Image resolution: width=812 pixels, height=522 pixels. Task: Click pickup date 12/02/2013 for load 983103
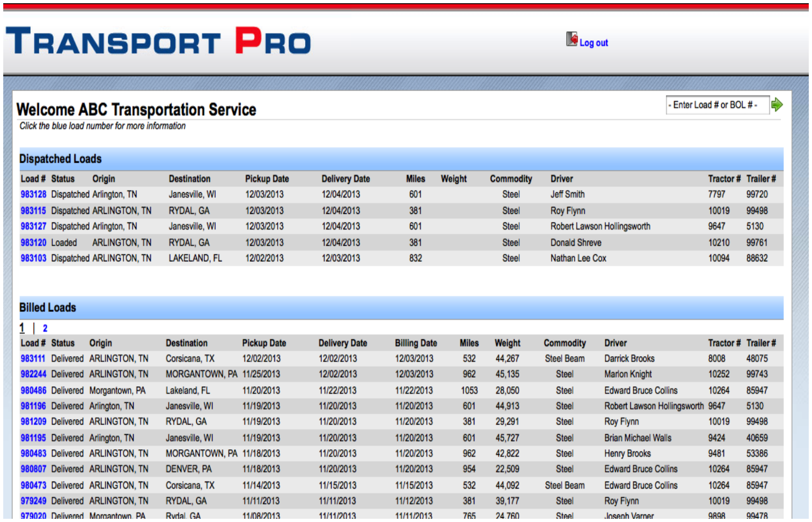(264, 258)
